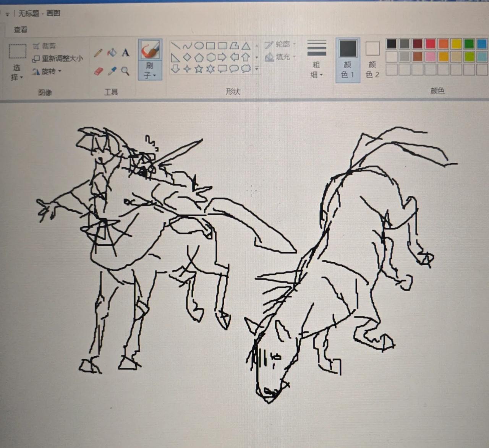Choose the Left arrow shape
The image size is (489, 448).
click(234, 58)
